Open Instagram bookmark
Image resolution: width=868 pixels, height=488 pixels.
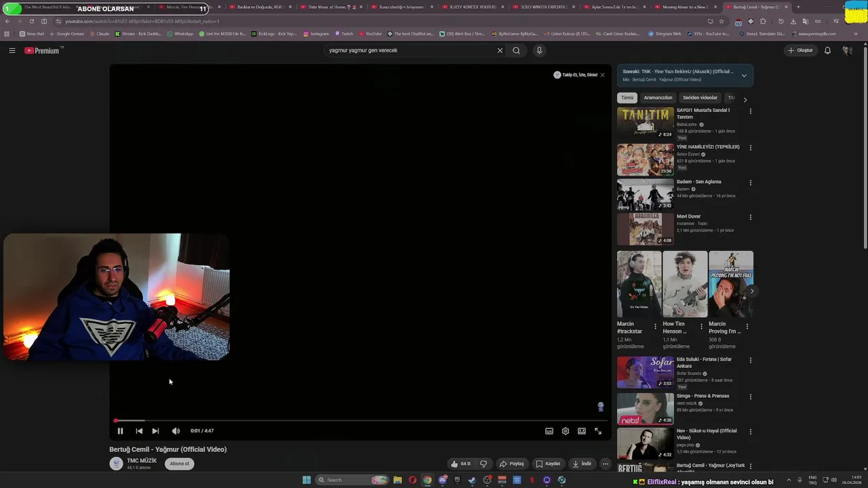coord(316,33)
